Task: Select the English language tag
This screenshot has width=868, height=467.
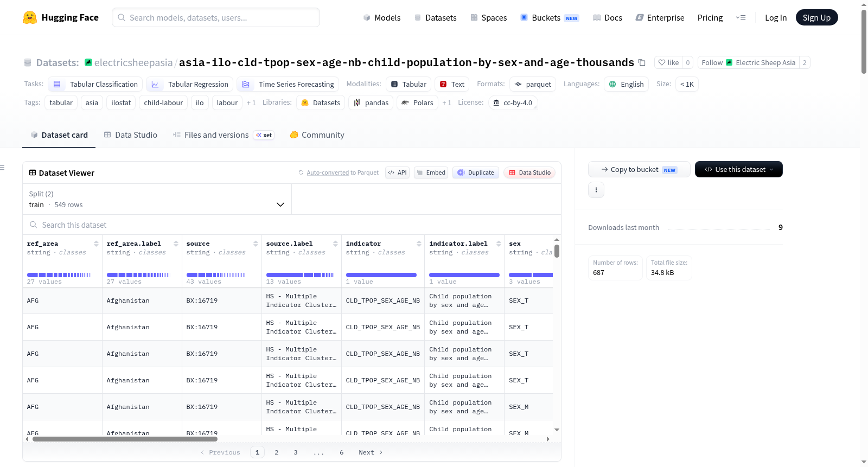Action: tap(626, 84)
